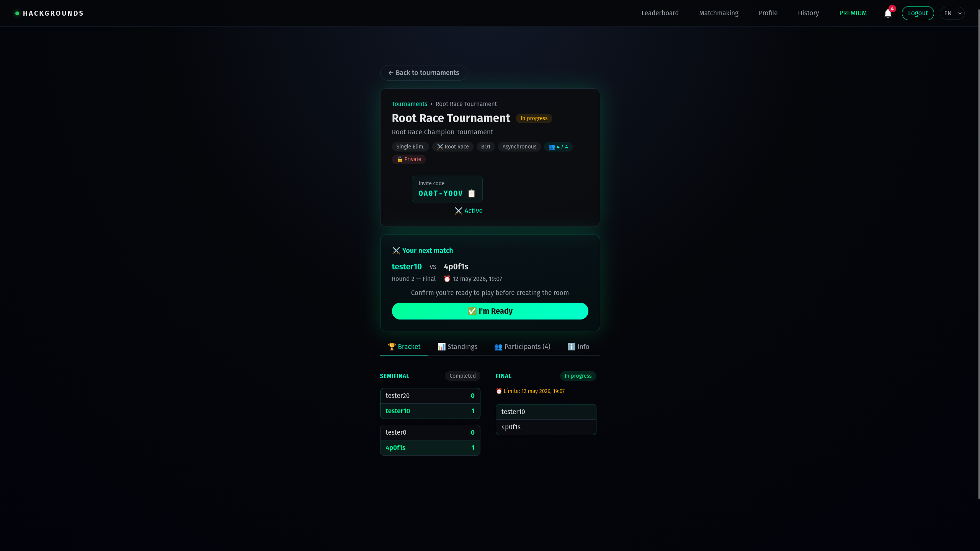Open the Profile page
The image size is (980, 551).
pyautogui.click(x=768, y=13)
